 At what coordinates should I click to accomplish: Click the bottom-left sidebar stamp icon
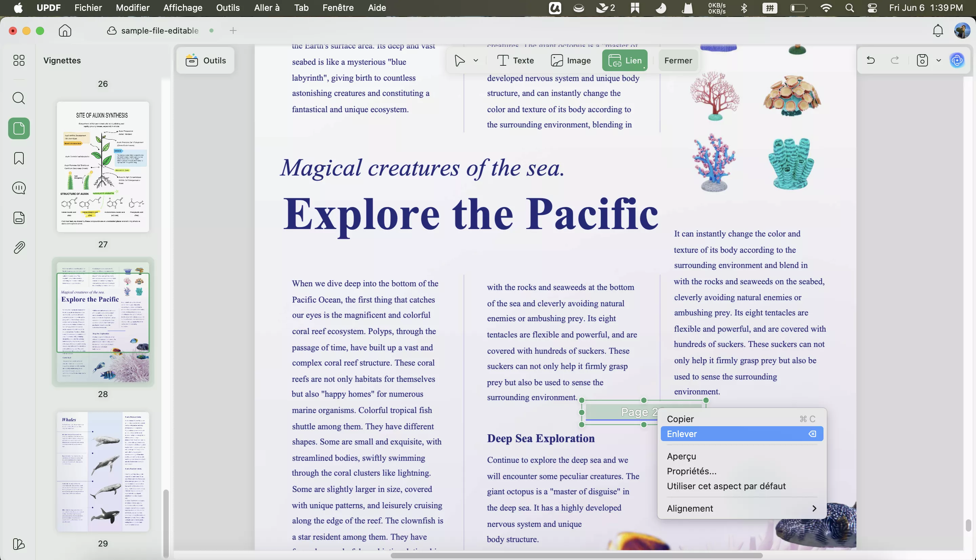(19, 544)
